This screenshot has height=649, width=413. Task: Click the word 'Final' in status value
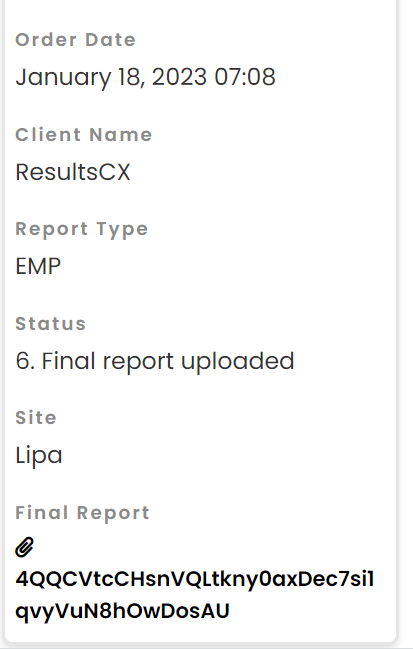pos(68,361)
